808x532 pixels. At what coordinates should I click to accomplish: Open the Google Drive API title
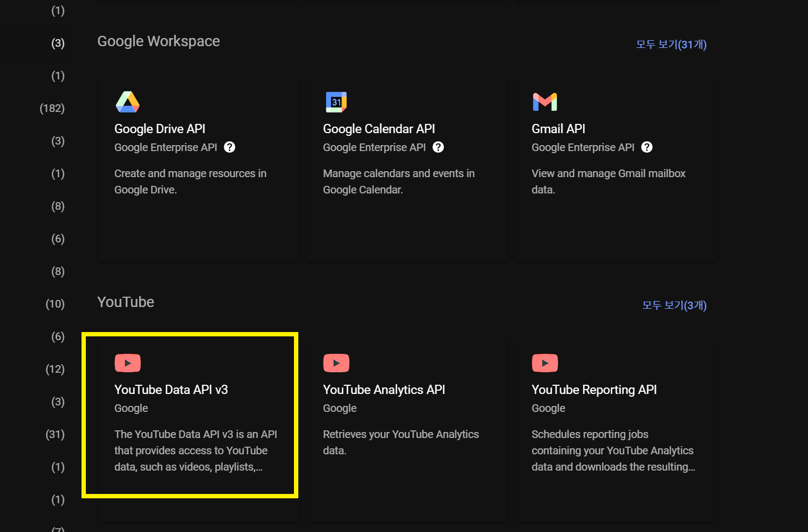coord(160,129)
